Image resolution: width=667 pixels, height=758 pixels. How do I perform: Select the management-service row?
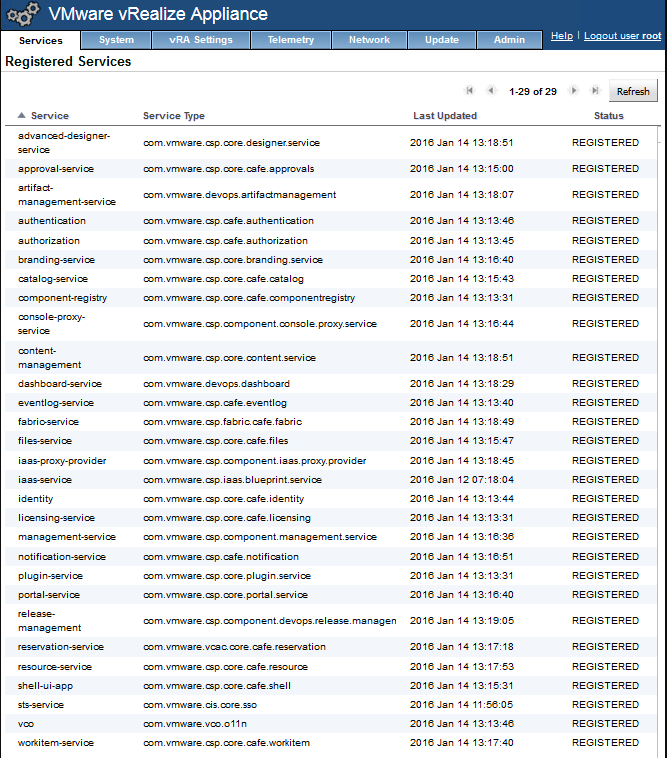pyautogui.click(x=331, y=537)
